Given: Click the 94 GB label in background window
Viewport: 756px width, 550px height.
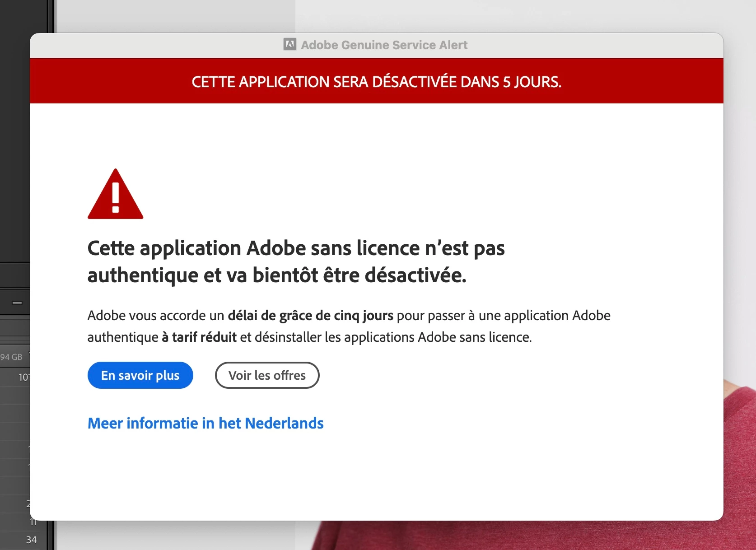Looking at the screenshot, I should pos(11,357).
